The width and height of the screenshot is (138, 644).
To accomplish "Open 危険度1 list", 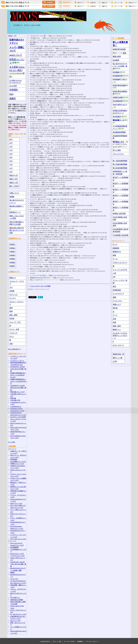I will 12,245.
